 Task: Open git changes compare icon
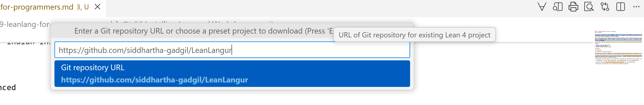605,7
